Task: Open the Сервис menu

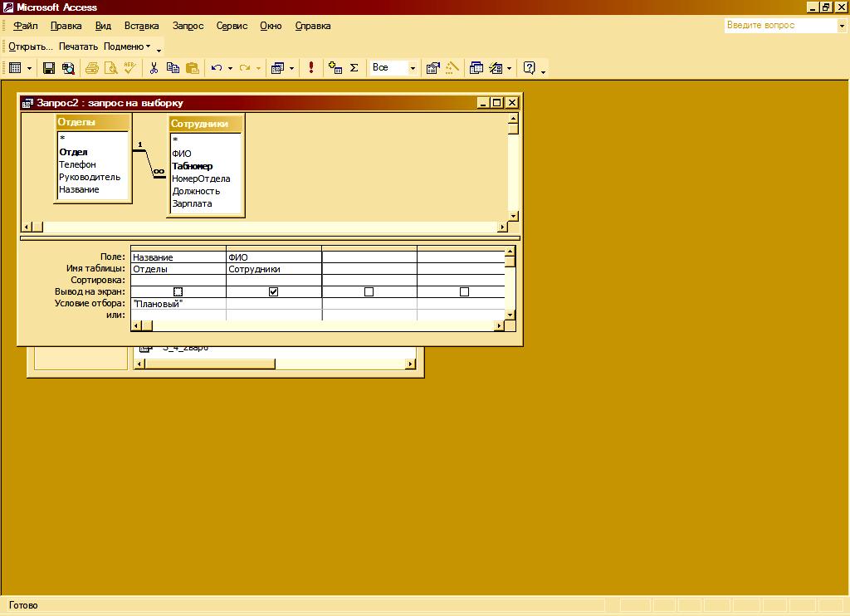Action: click(x=232, y=26)
